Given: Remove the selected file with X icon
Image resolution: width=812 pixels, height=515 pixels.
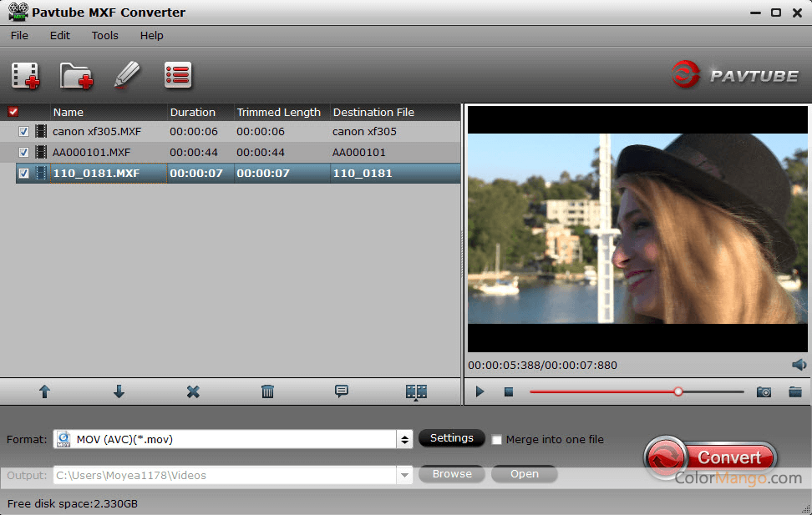Looking at the screenshot, I should click(x=193, y=391).
